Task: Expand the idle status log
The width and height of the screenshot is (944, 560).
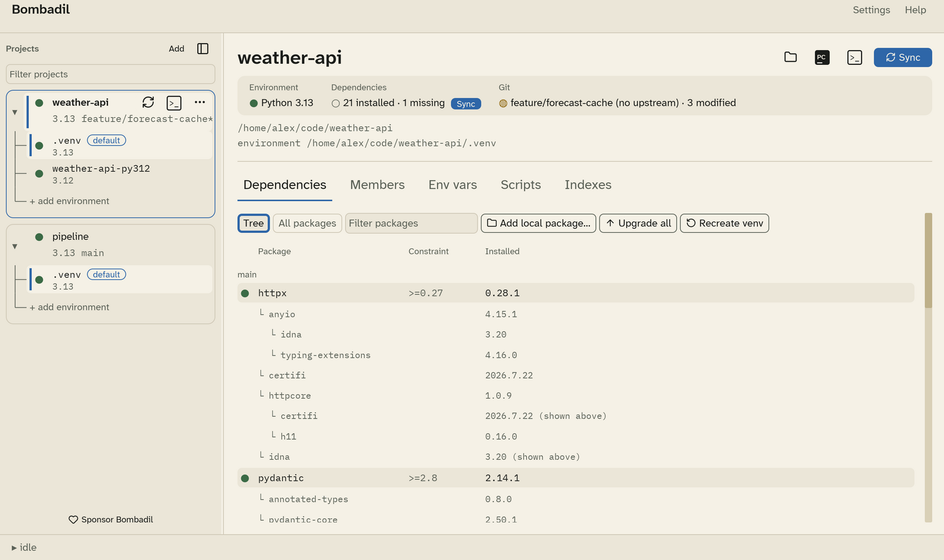Action: click(x=24, y=548)
